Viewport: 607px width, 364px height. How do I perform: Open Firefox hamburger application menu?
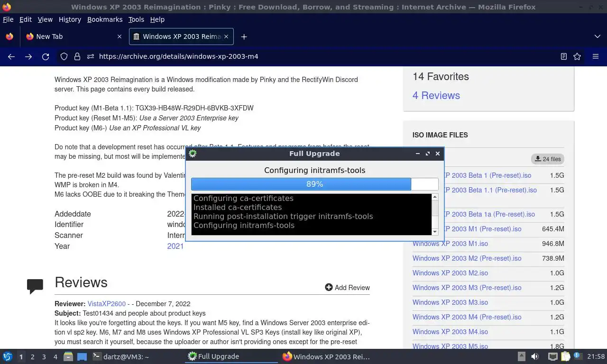[596, 56]
